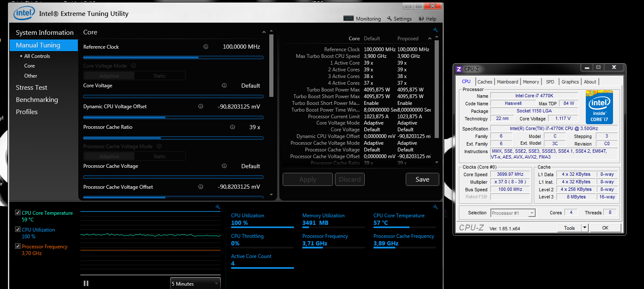Click the Processor Cache Voltage slider
This screenshot has width=644, height=289.
(x=173, y=177)
